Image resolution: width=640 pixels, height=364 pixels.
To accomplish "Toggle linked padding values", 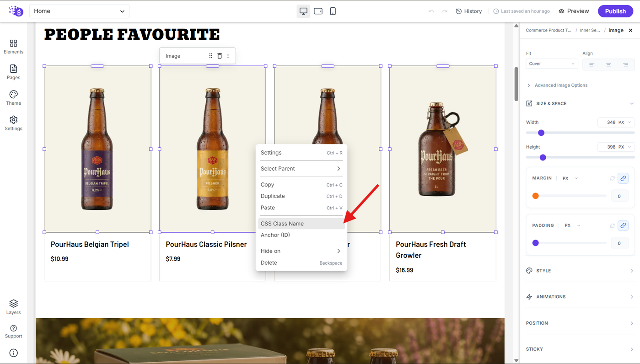I will pyautogui.click(x=623, y=225).
